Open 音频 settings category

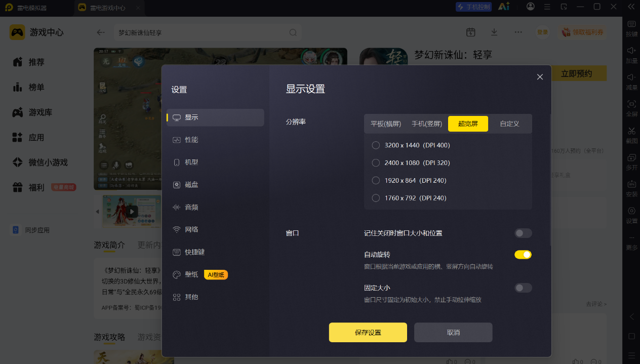(x=215, y=207)
